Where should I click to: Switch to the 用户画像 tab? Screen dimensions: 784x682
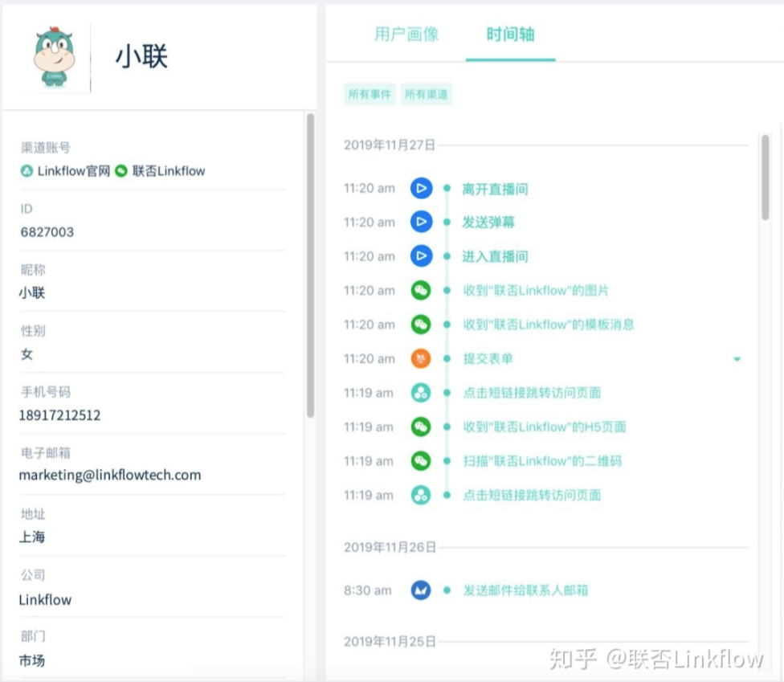[x=406, y=35]
